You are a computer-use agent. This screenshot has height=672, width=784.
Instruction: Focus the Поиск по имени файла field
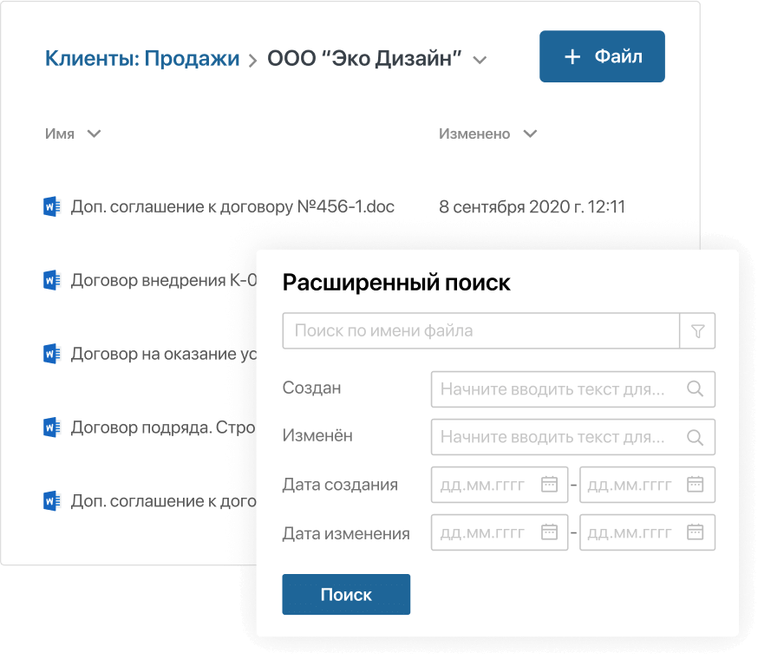(x=481, y=331)
